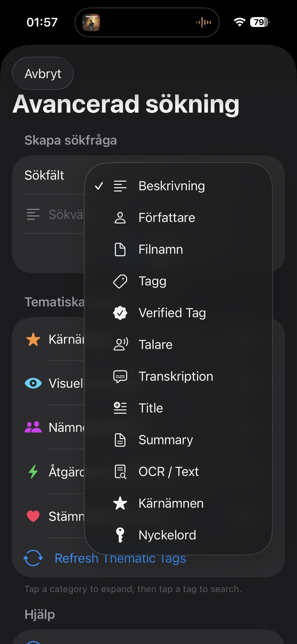
Task: Select the Tagg label icon
Action: 120,281
